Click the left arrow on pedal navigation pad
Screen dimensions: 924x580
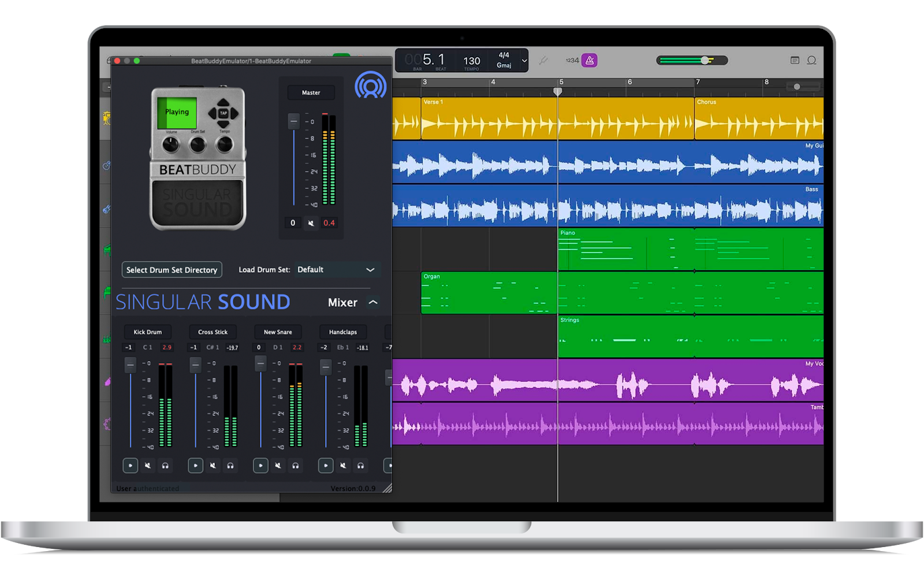(x=213, y=113)
